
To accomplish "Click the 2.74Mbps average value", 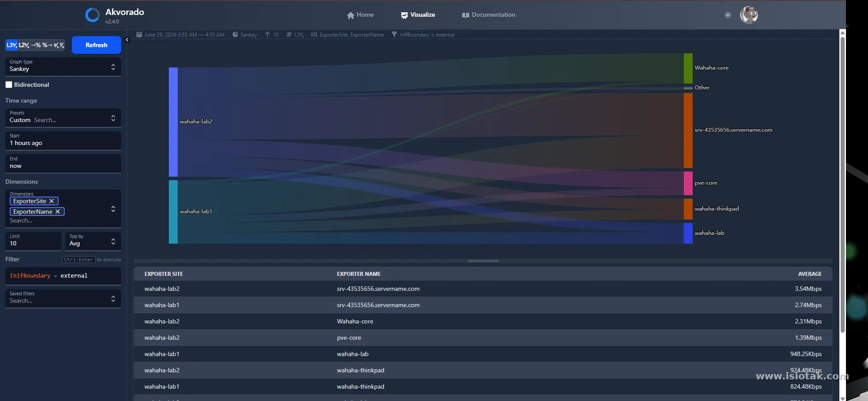I will pyautogui.click(x=808, y=305).
